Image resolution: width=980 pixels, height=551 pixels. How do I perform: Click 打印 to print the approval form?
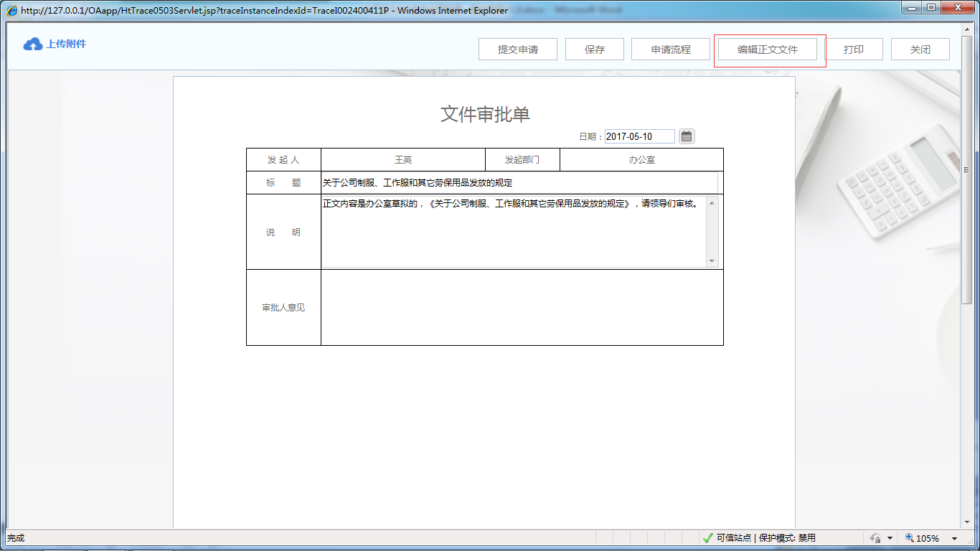[x=854, y=49]
